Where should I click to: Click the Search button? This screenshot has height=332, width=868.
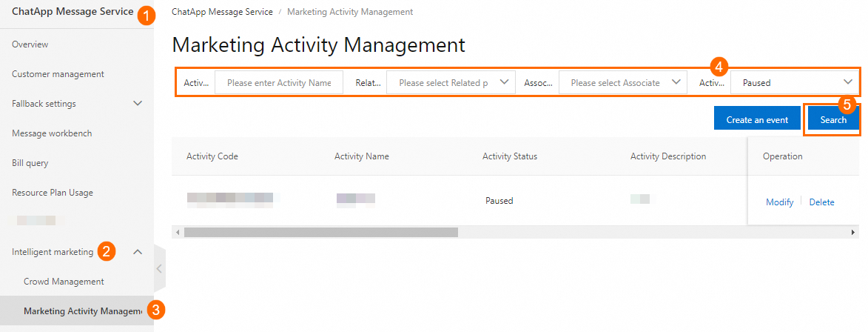point(832,120)
